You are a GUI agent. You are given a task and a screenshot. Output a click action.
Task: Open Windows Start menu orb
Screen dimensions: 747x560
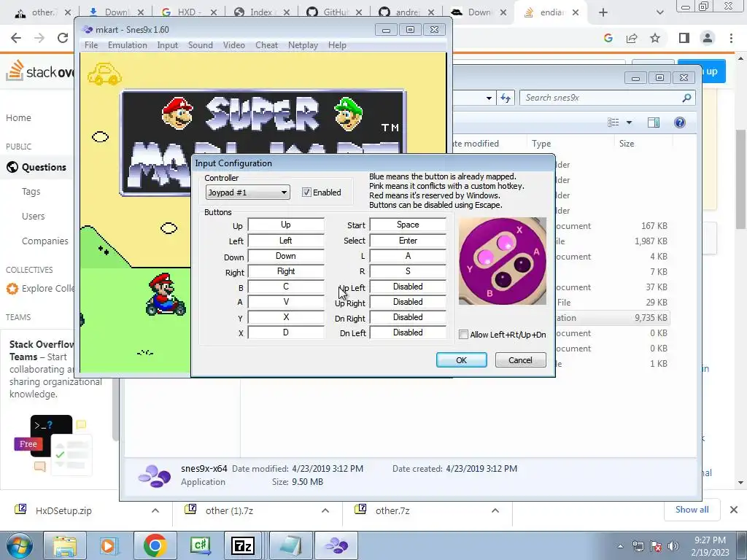tap(18, 545)
